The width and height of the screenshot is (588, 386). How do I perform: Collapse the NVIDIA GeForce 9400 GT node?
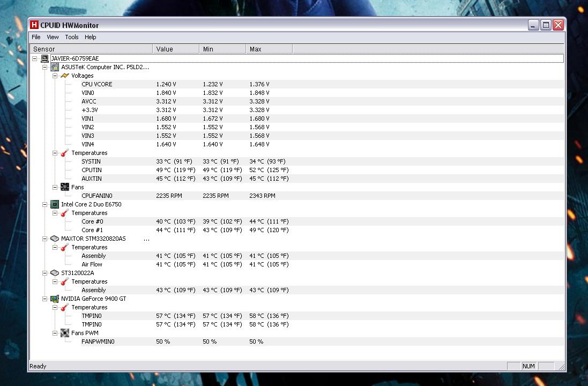(x=45, y=299)
